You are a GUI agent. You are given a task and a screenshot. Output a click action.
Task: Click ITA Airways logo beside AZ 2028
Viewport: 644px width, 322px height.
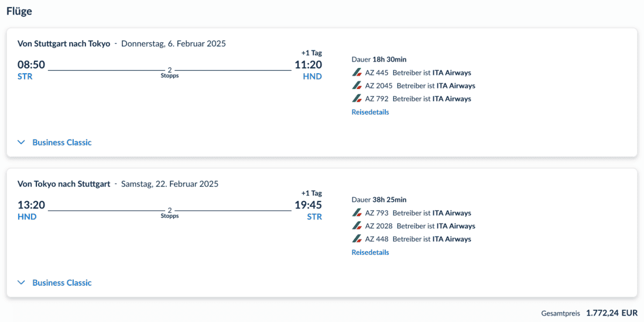tap(357, 226)
